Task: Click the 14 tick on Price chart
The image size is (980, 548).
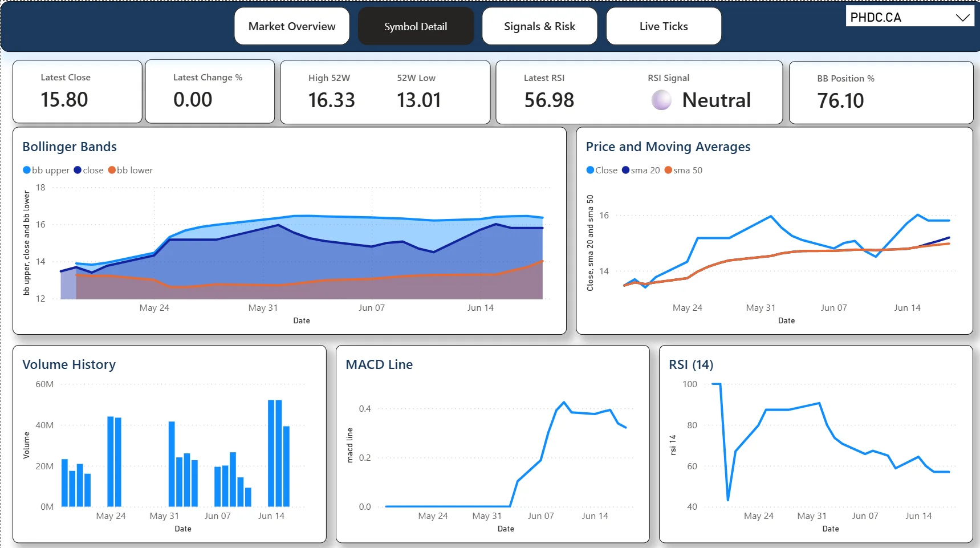Action: pos(604,271)
